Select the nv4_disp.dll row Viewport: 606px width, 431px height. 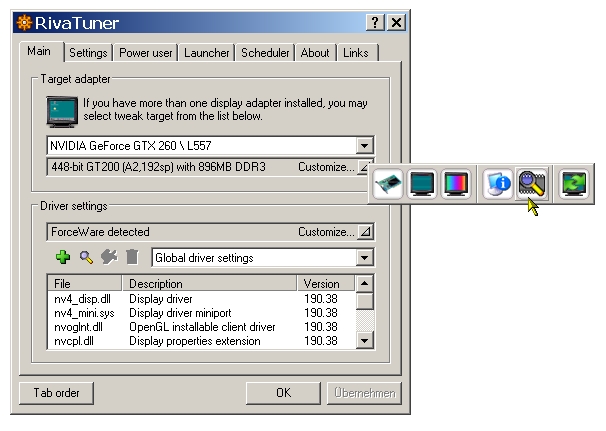[201, 299]
